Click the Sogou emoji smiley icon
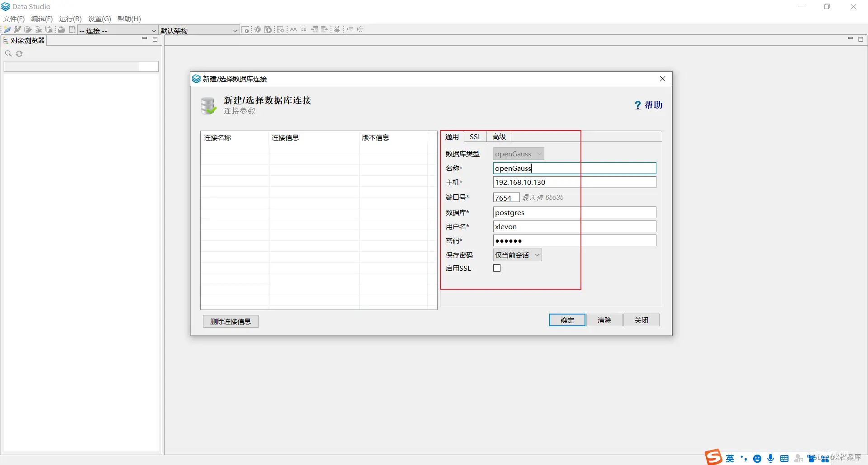The image size is (868, 465). point(757,459)
